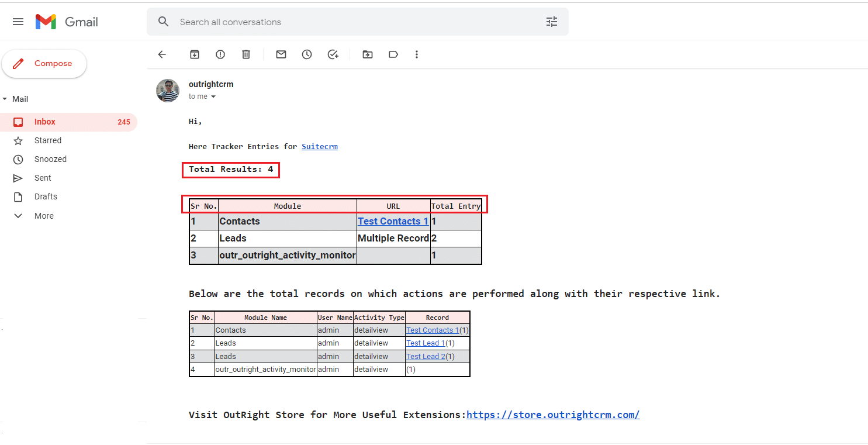Click the 'Record' column header
This screenshot has width=868, height=445.
tap(437, 318)
